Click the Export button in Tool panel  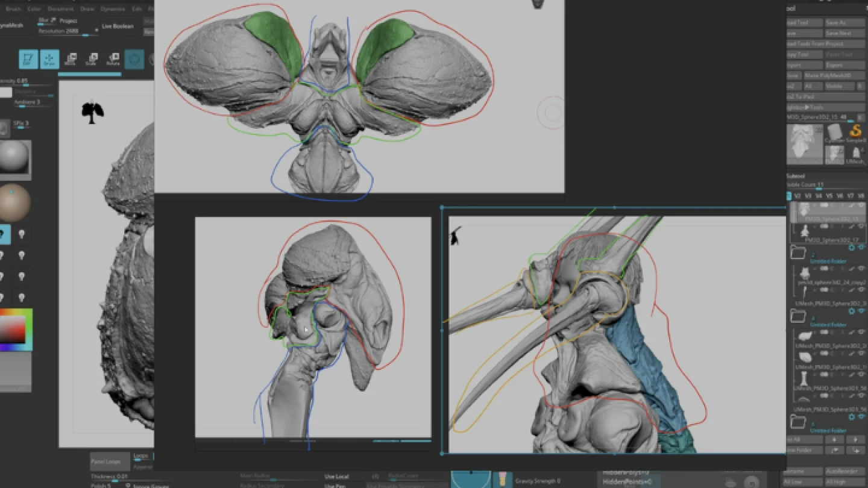[x=844, y=65]
